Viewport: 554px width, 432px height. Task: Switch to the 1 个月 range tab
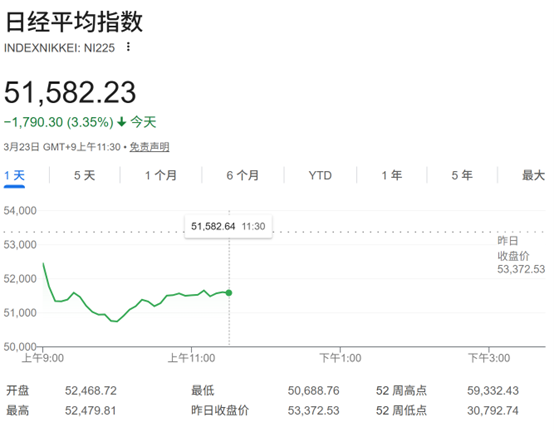point(161,176)
